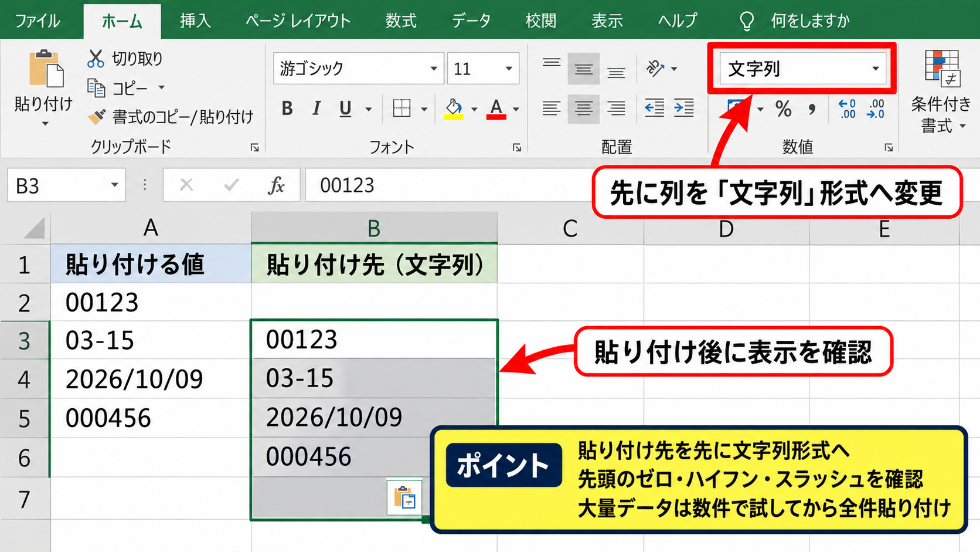This screenshot has width=980, height=552.
Task: Click the text orientation icon
Action: (655, 69)
